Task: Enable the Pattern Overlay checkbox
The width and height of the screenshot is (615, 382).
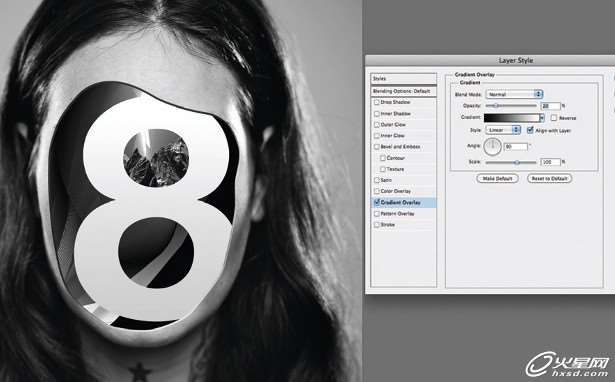Action: pos(377,214)
